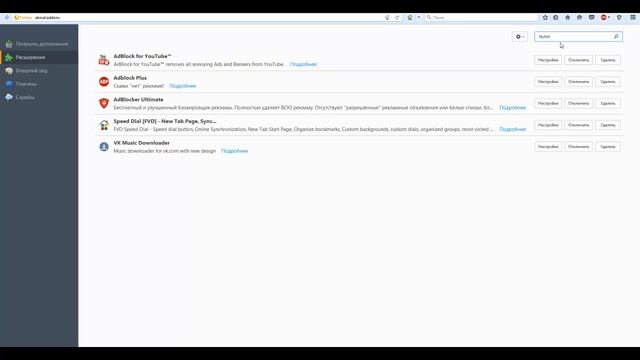Disable Adblock Plus with Отключить

[x=578, y=82]
